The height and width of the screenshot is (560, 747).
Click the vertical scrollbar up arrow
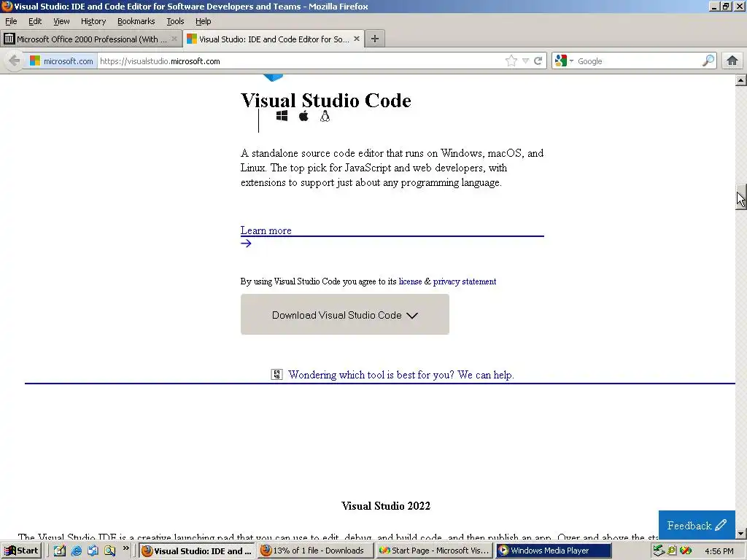pos(741,80)
